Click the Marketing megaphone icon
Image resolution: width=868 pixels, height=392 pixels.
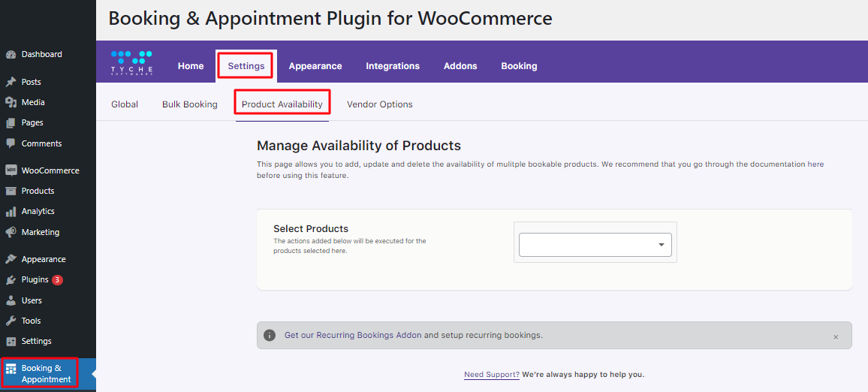click(11, 232)
